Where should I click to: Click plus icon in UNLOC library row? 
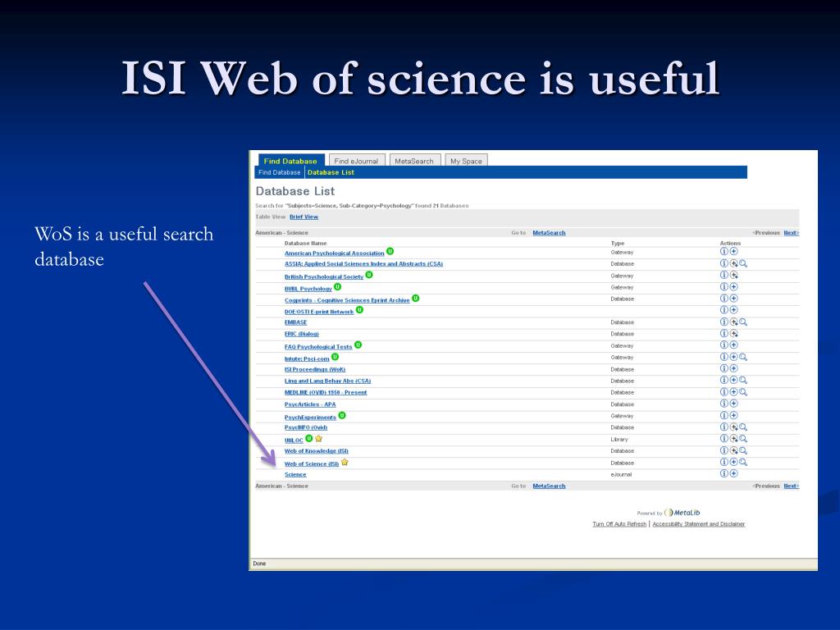[734, 439]
